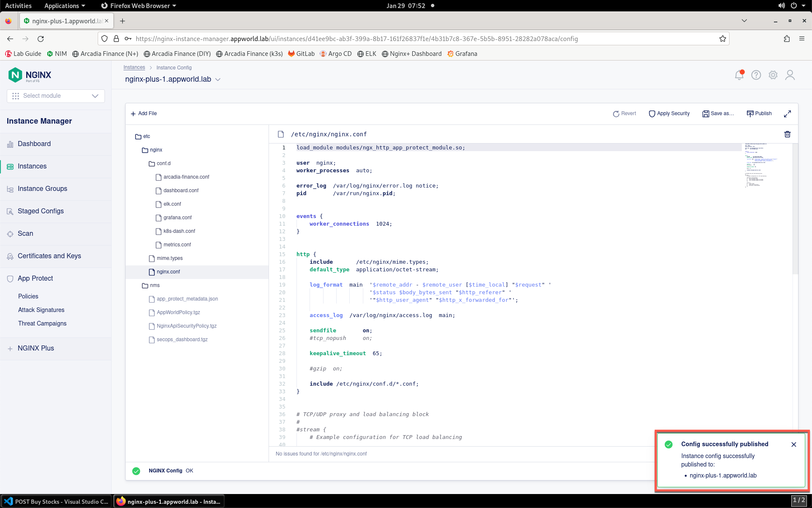Open the Firefox application menu

click(x=802, y=39)
